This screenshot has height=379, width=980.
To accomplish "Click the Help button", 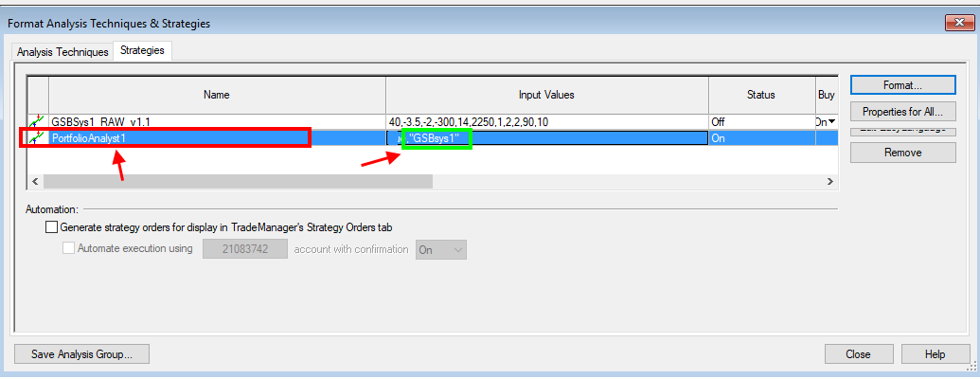I will pos(935,354).
